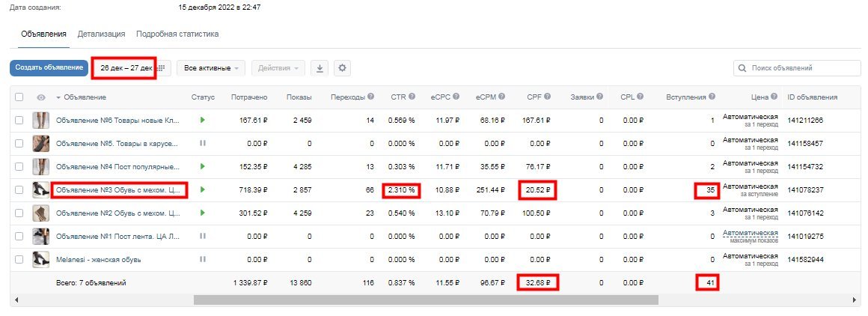Check the box for Melanesi ad

point(19,259)
